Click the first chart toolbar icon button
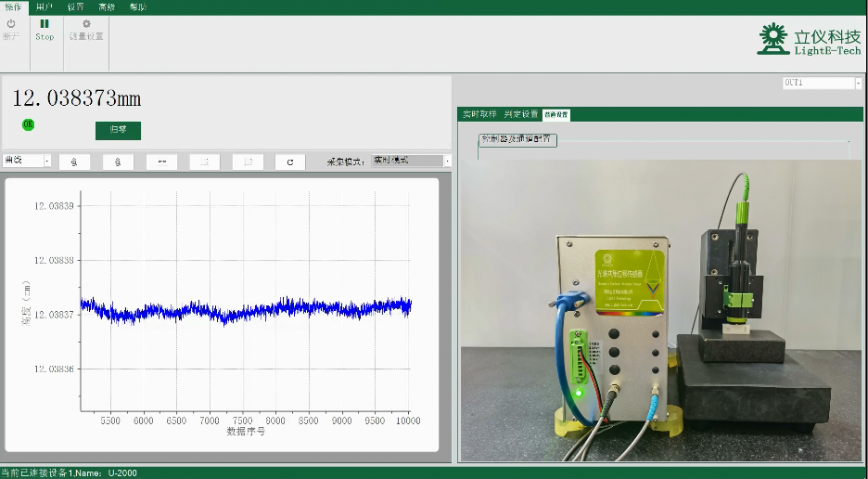This screenshot has height=479, width=868. pyautogui.click(x=74, y=162)
